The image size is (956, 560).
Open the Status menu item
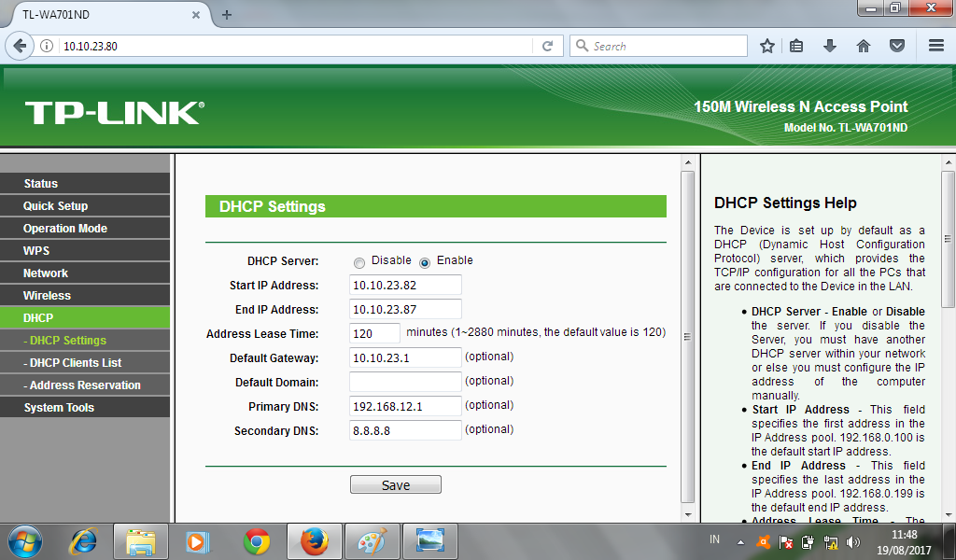click(85, 184)
